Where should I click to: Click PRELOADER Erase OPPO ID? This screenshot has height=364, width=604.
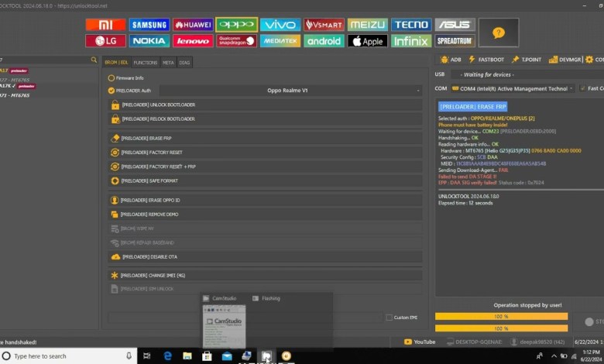click(265, 201)
